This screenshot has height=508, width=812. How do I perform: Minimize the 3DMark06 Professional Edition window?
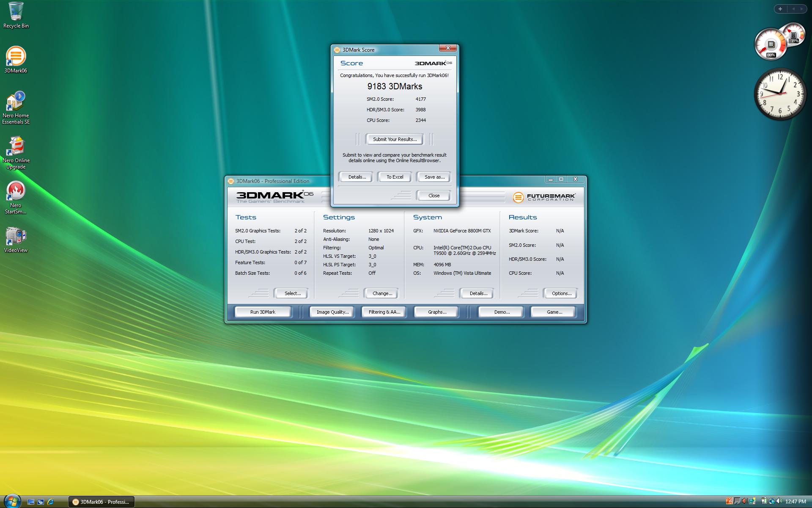pos(550,179)
